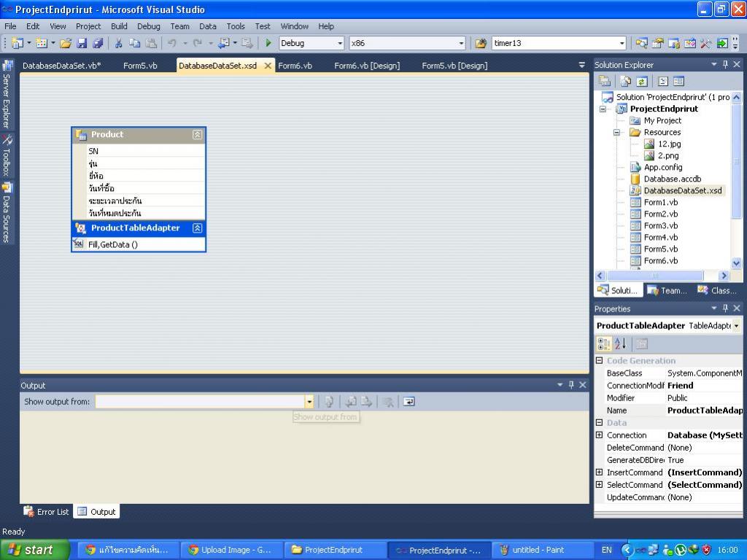Open the Tools menu
This screenshot has width=747, height=560.
(236, 26)
